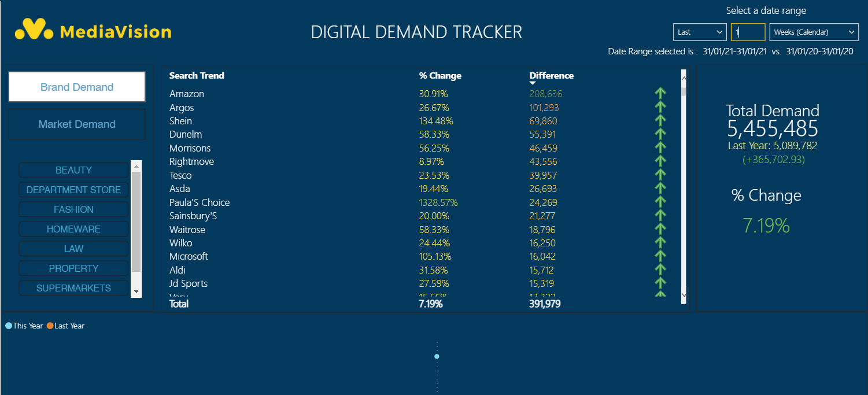Click the 'Date Range selected is' text
Image resolution: width=868 pixels, height=395 pixels.
[653, 51]
